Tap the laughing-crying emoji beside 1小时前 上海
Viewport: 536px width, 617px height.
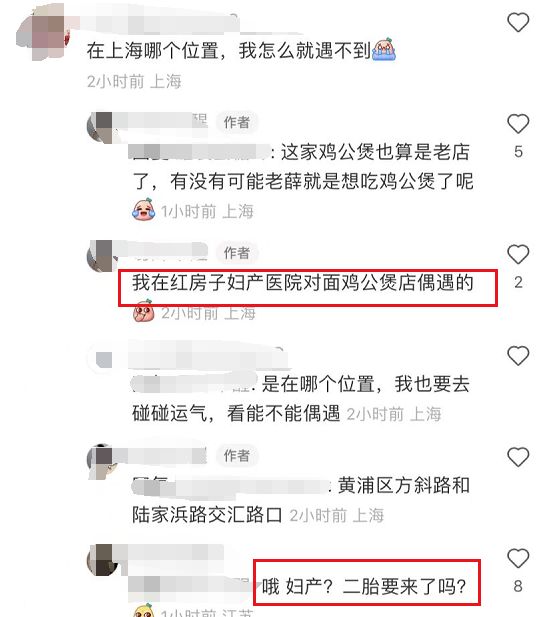(144, 210)
